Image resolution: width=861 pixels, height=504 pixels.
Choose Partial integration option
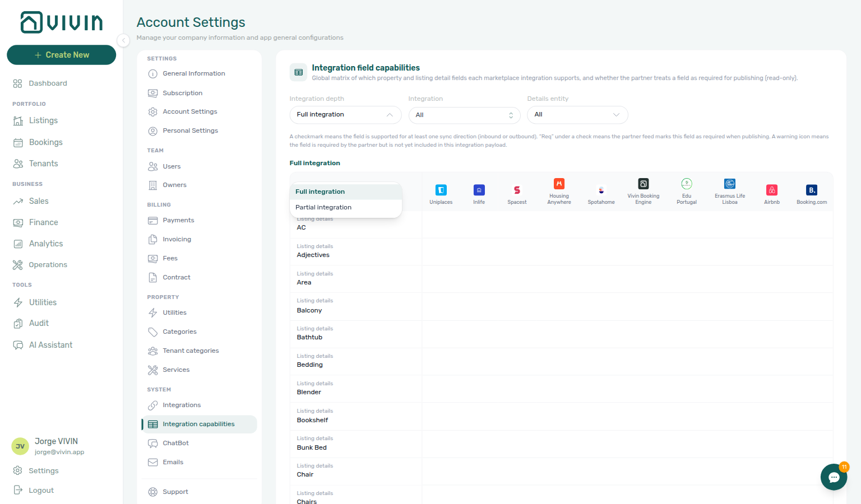346,208
